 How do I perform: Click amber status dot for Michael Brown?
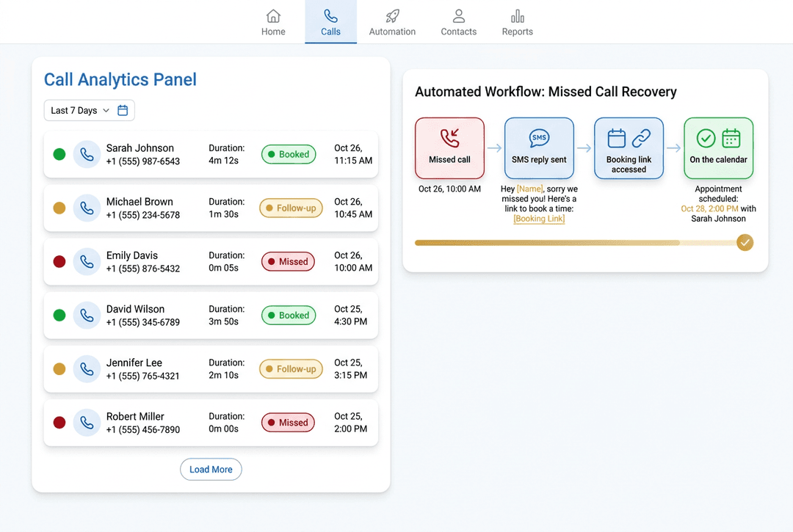click(59, 208)
